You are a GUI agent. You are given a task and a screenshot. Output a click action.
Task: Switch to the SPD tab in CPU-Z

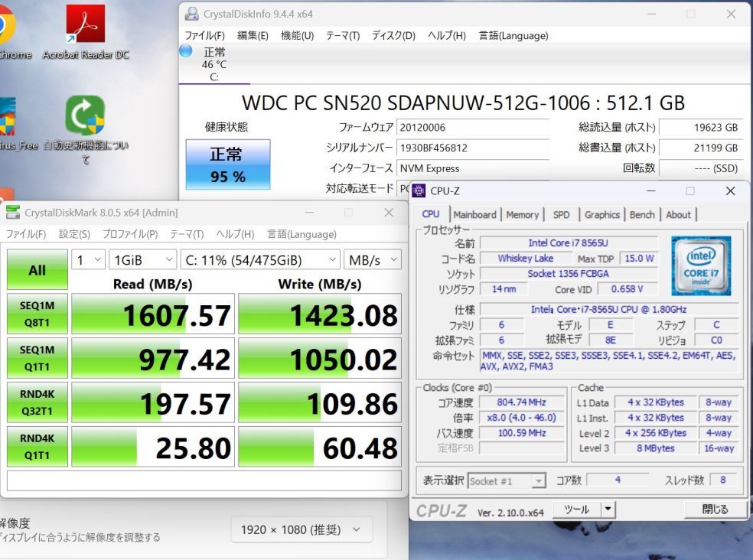561,215
